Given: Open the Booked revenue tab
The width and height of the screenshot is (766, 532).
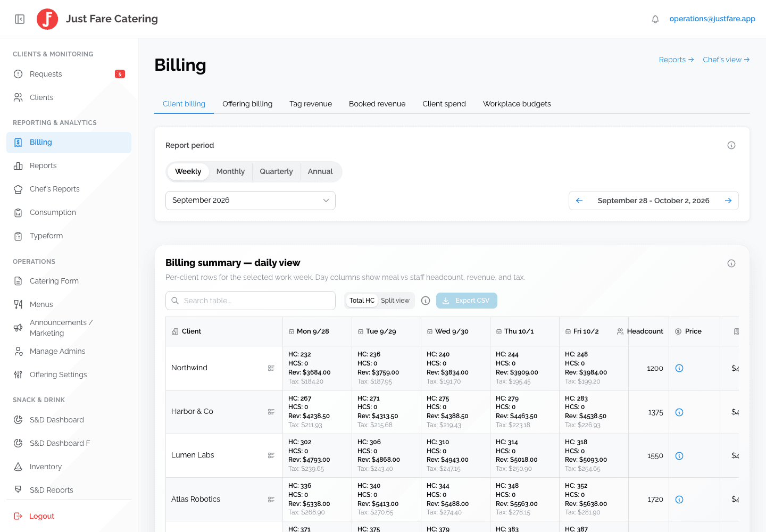Looking at the screenshot, I should tap(377, 104).
